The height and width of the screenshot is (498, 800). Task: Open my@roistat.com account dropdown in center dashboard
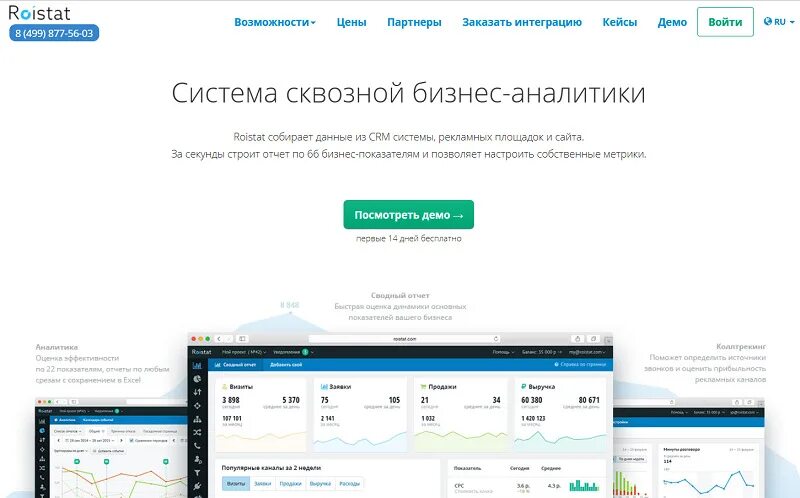[x=587, y=352]
